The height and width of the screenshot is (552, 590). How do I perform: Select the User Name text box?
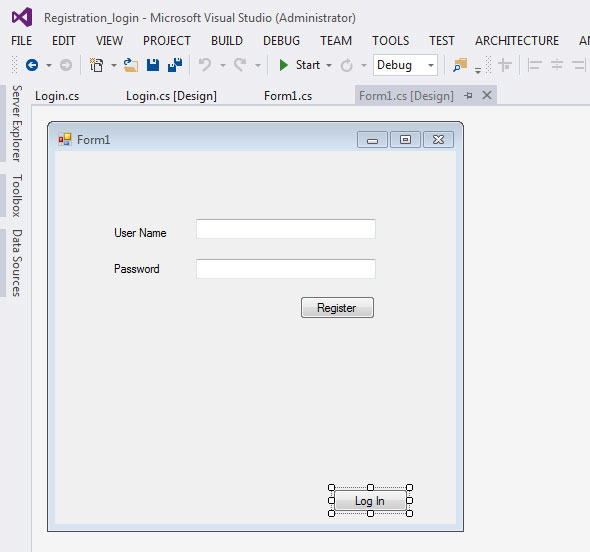pyautogui.click(x=286, y=229)
